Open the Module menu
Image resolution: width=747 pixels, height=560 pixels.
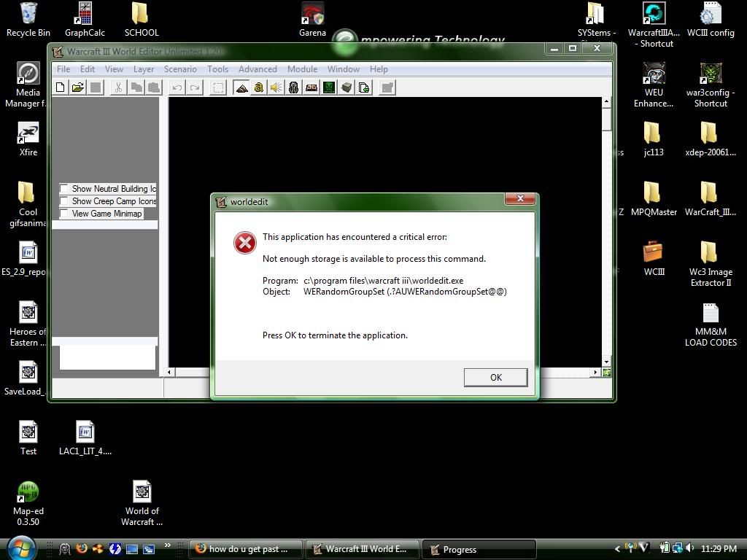[302, 69]
